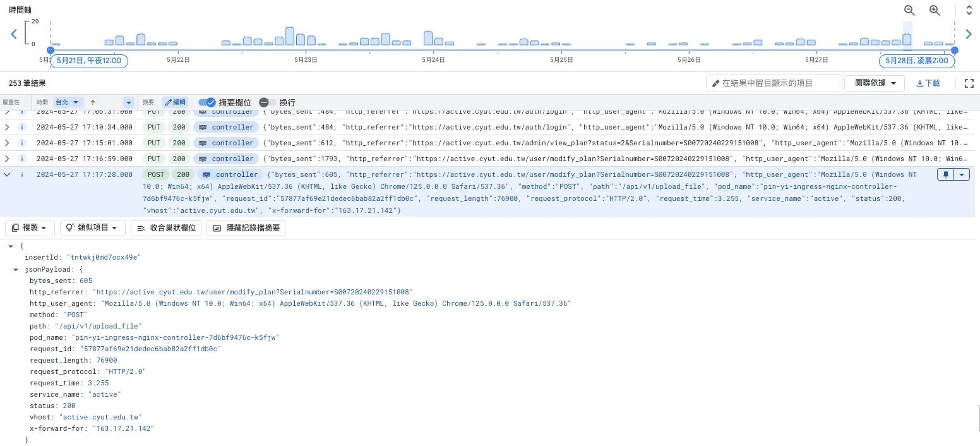Collapse the jsonPayload tree node

tap(16, 269)
